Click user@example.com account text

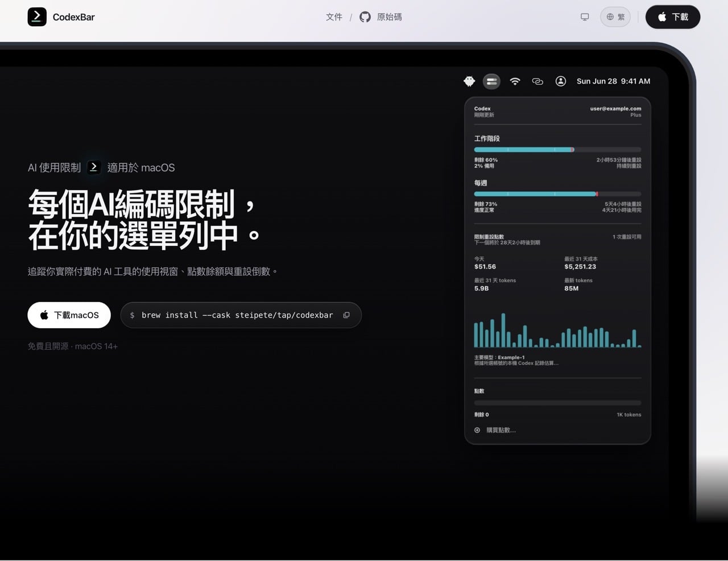point(615,109)
